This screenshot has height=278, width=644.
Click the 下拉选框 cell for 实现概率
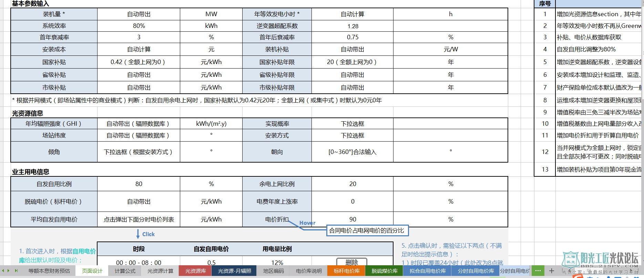[x=353, y=124]
